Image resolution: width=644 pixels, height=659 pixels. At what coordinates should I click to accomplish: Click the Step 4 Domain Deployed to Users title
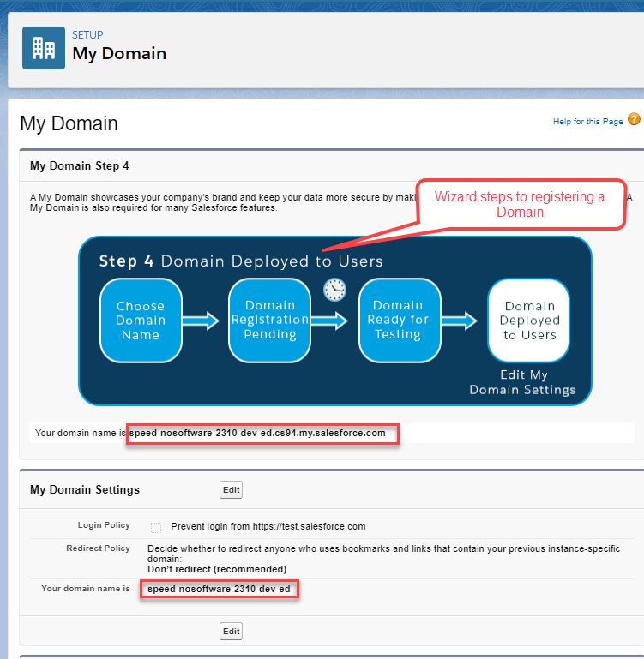pyautogui.click(x=241, y=261)
